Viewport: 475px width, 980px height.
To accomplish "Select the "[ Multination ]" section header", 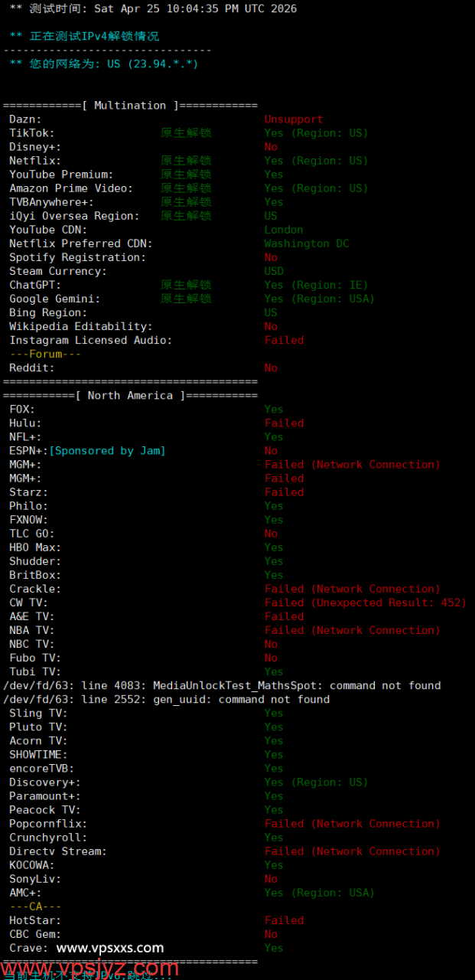I will [131, 106].
